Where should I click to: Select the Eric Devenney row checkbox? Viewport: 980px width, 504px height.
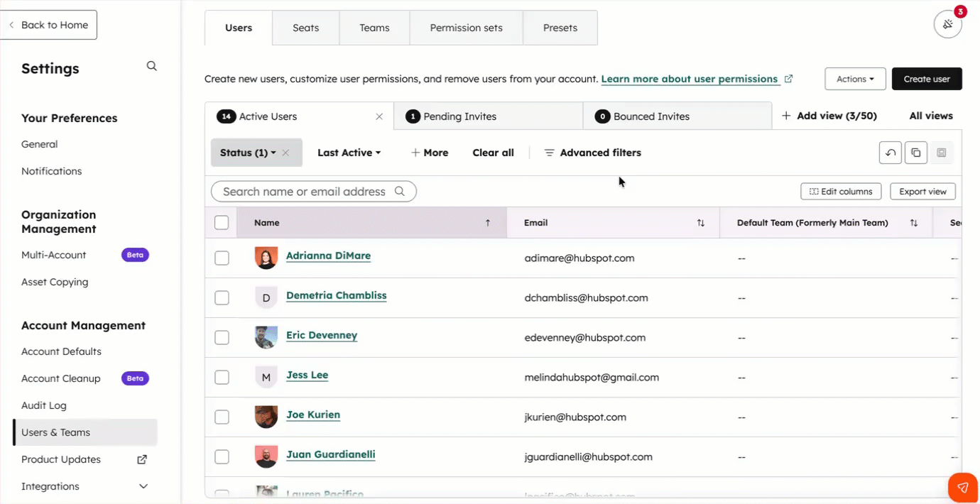pos(222,338)
